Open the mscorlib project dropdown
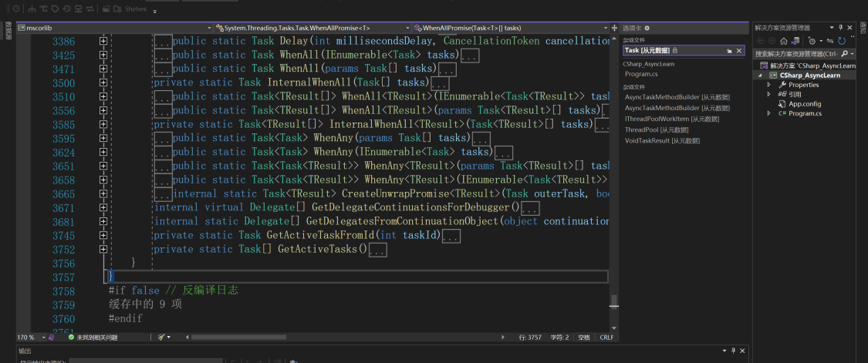 [115, 28]
